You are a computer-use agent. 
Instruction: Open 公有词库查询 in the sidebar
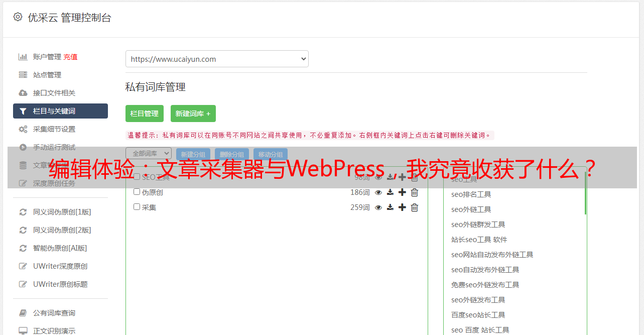[54, 313]
